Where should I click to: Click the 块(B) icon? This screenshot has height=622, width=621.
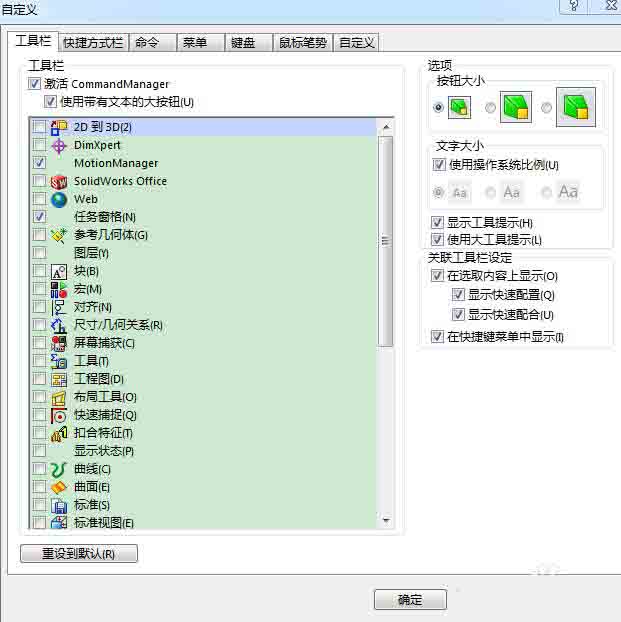pyautogui.click(x=59, y=272)
